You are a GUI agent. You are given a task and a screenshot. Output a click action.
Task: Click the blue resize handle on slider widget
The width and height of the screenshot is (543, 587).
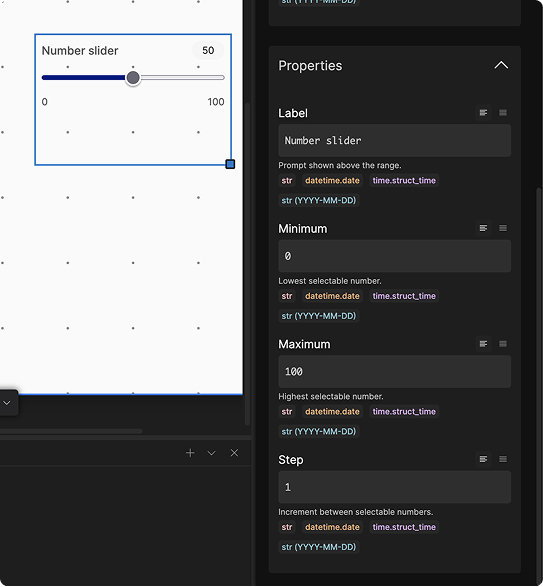pos(230,164)
